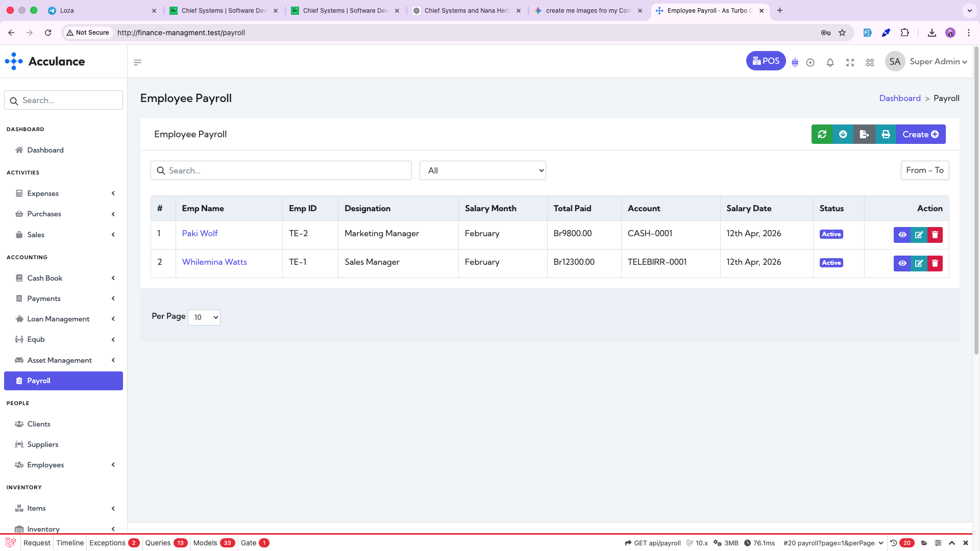Open the notifications bell icon

coord(830,62)
